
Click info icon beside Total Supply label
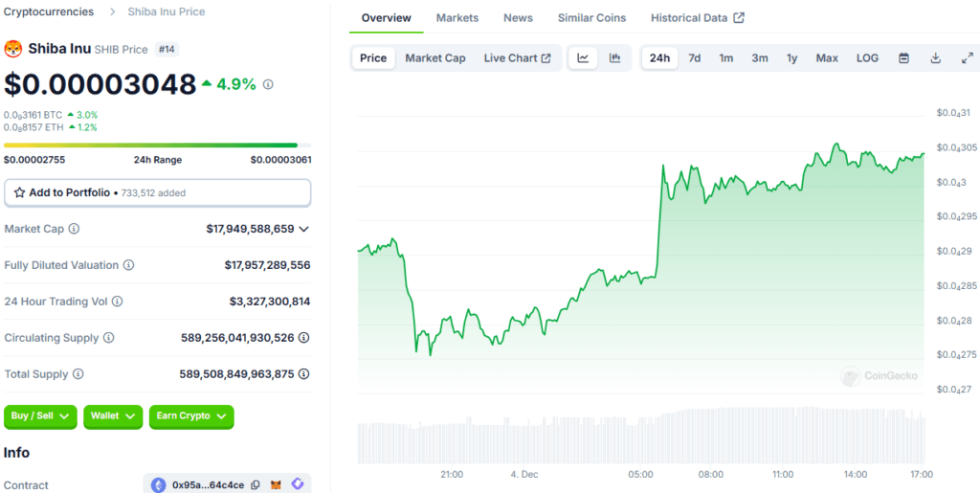coord(78,374)
